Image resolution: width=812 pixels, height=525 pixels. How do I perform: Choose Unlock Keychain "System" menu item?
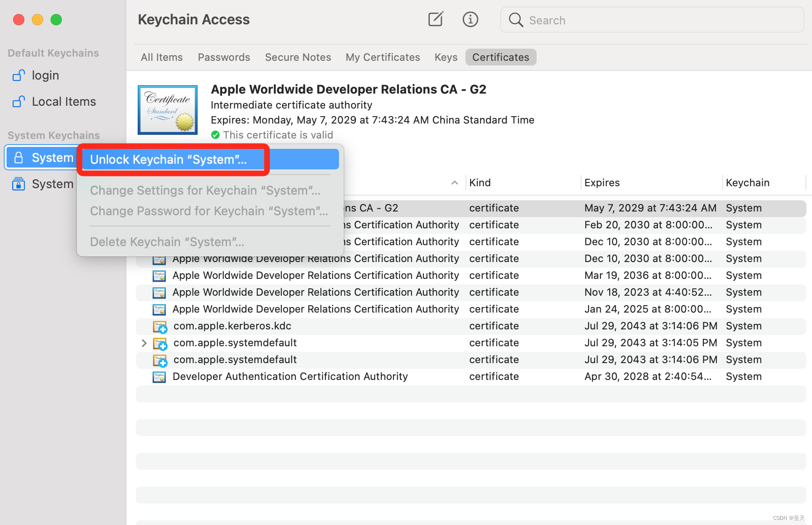(210, 160)
